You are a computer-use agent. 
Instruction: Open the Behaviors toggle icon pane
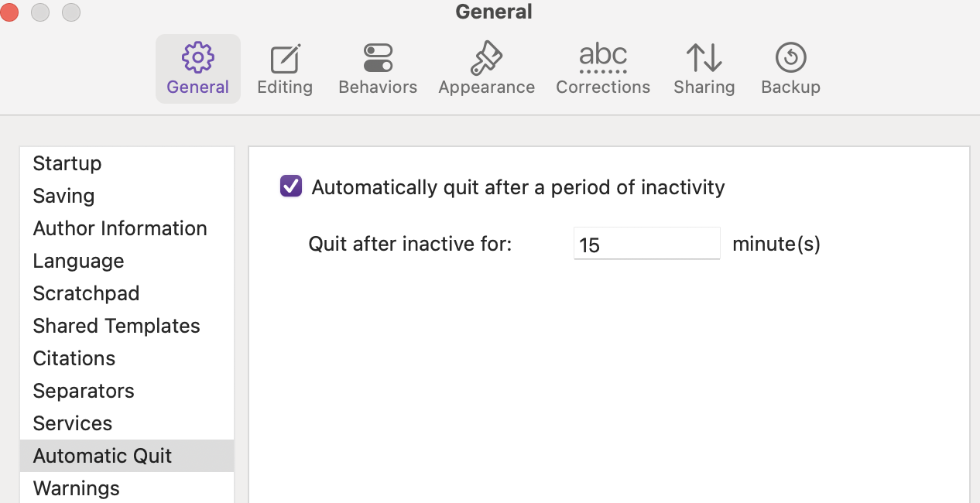[378, 58]
